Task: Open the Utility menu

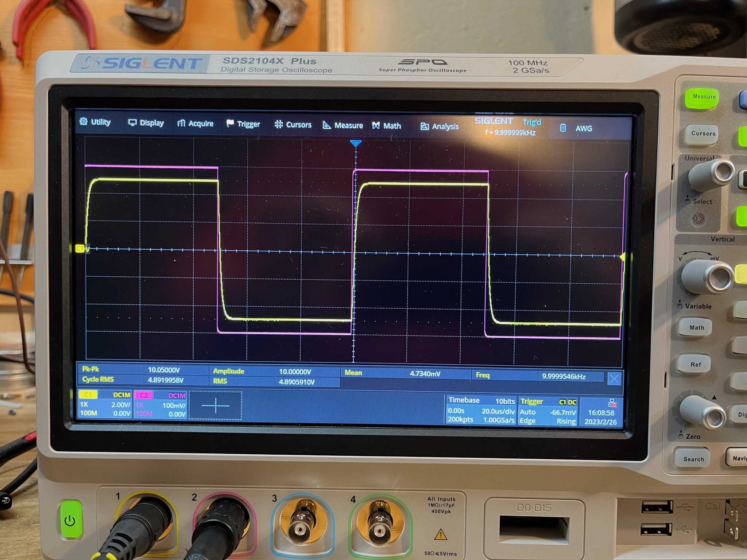Action: [x=95, y=122]
